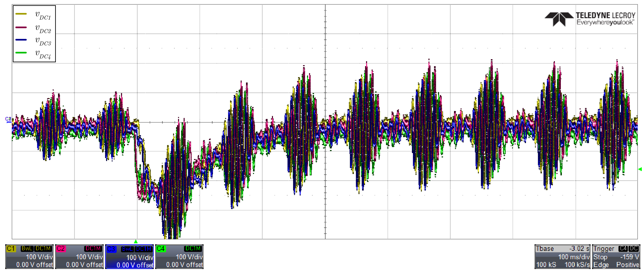This screenshot has height=274, width=644.
Task: Click the green trigger level arrow on right edge
Action: pyautogui.click(x=640, y=169)
